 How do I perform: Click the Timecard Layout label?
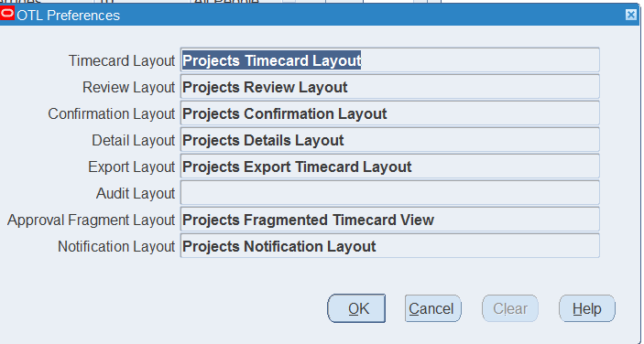(122, 60)
